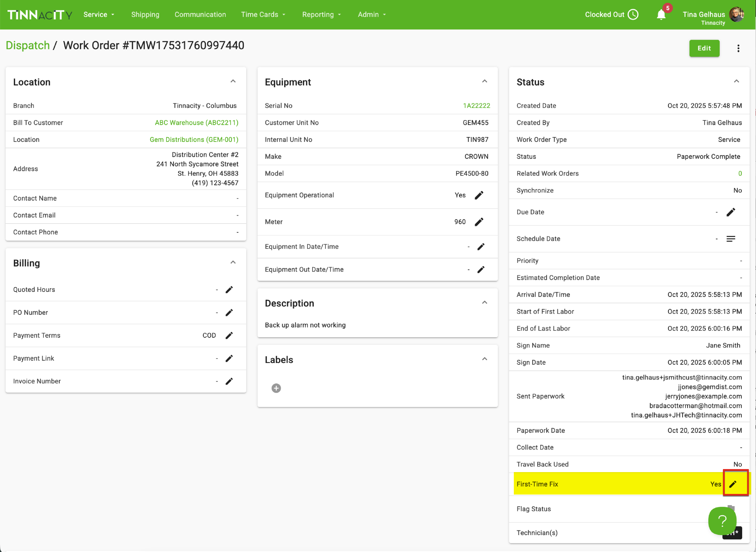Collapse the Status panel
The height and width of the screenshot is (552, 756).
coord(736,81)
